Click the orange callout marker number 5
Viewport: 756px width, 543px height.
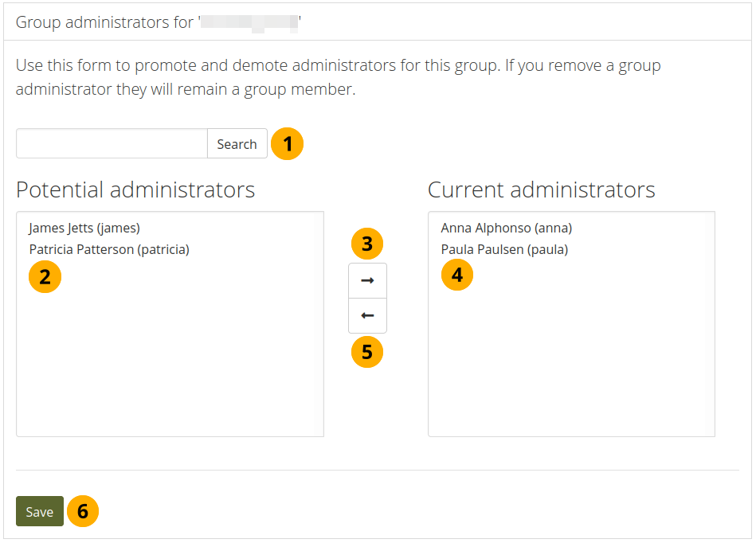click(x=367, y=352)
